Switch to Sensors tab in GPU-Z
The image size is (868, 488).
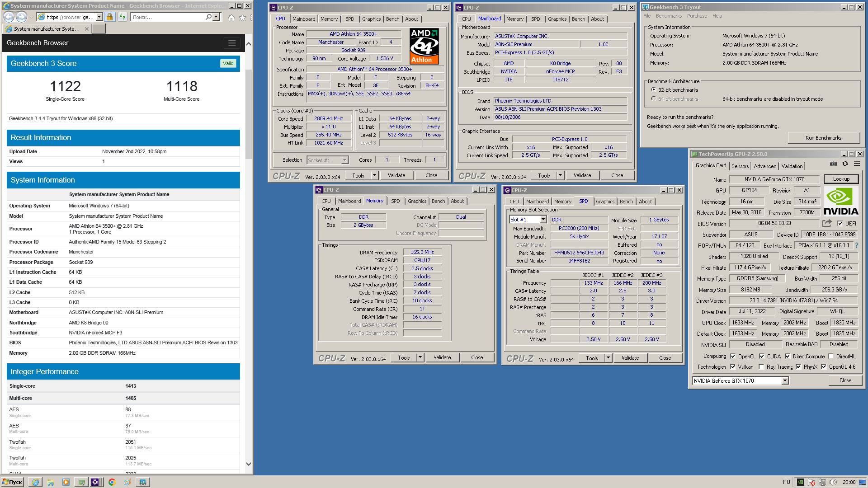(x=740, y=166)
